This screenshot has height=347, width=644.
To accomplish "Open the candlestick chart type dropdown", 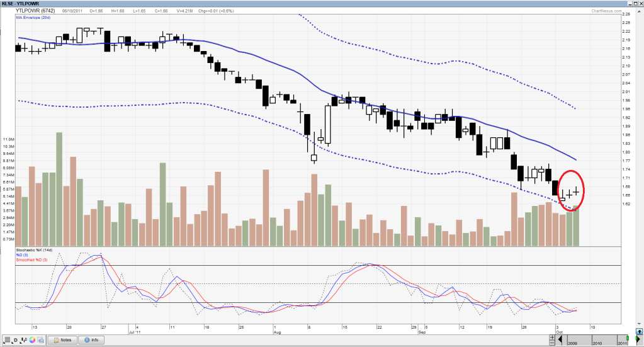I will (x=23, y=340).
